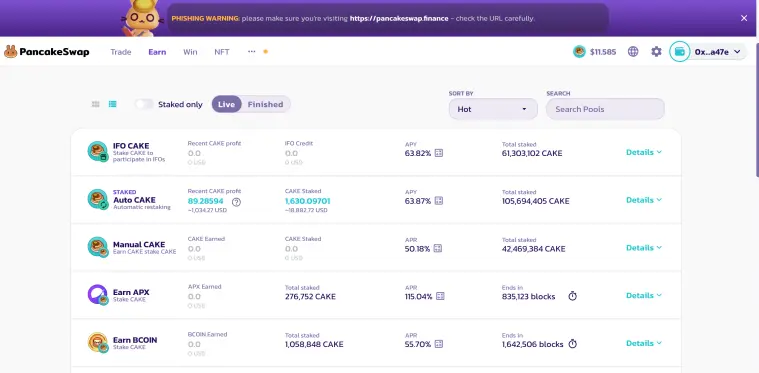Click the Manual CAKE pool icon
This screenshot has width=759, height=373.
(x=98, y=247)
